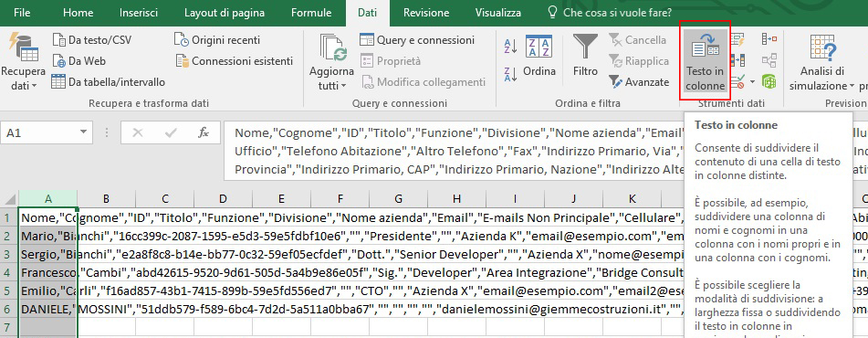Screen dimensions: 868x338
Task: Select row 7 header
Action: point(9,327)
